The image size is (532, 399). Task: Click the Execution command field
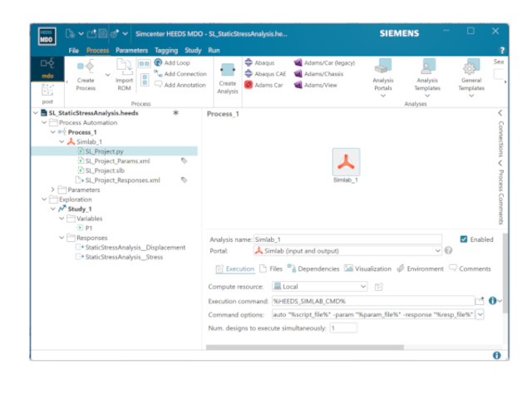tap(373, 301)
